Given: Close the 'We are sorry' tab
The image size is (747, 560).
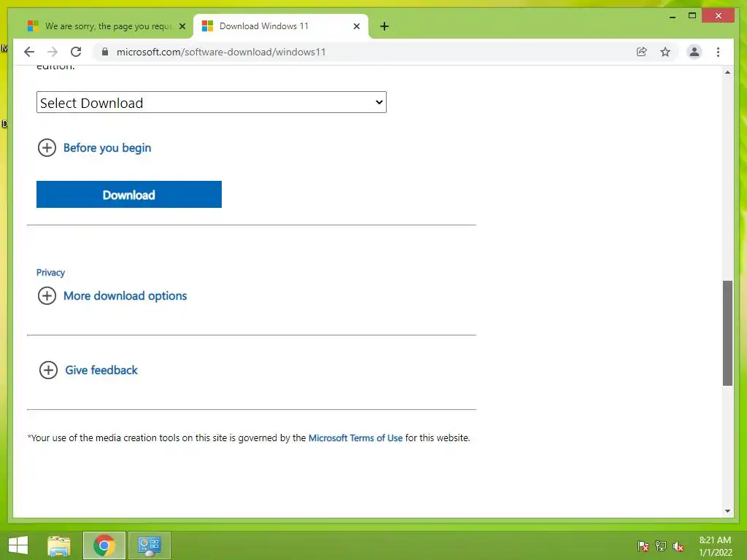Looking at the screenshot, I should pyautogui.click(x=182, y=26).
